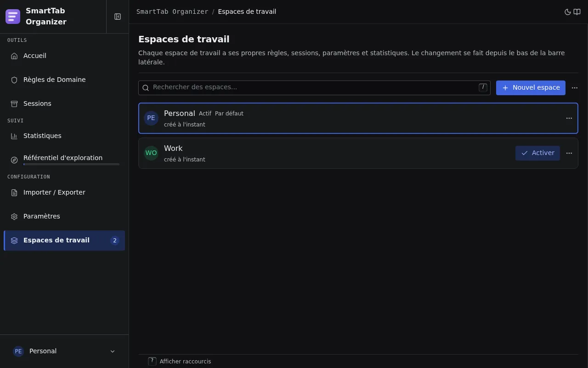Select the Work workspace name

click(173, 148)
